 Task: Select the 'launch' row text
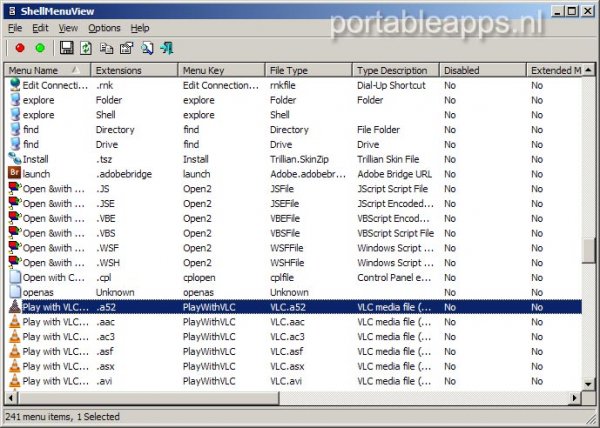[36, 174]
